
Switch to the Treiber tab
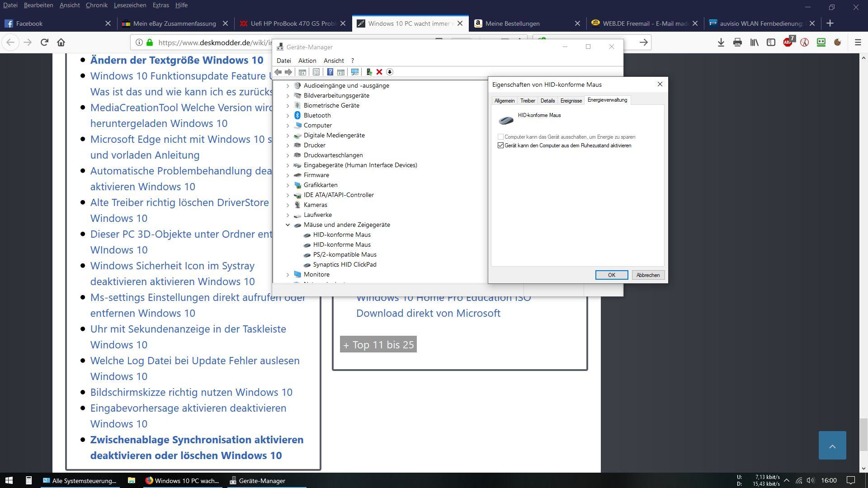click(527, 101)
